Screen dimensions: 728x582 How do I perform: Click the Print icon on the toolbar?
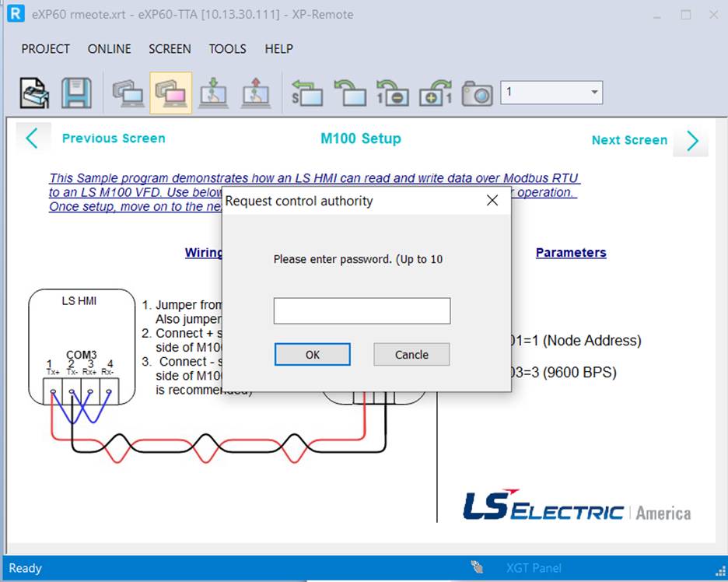point(32,92)
